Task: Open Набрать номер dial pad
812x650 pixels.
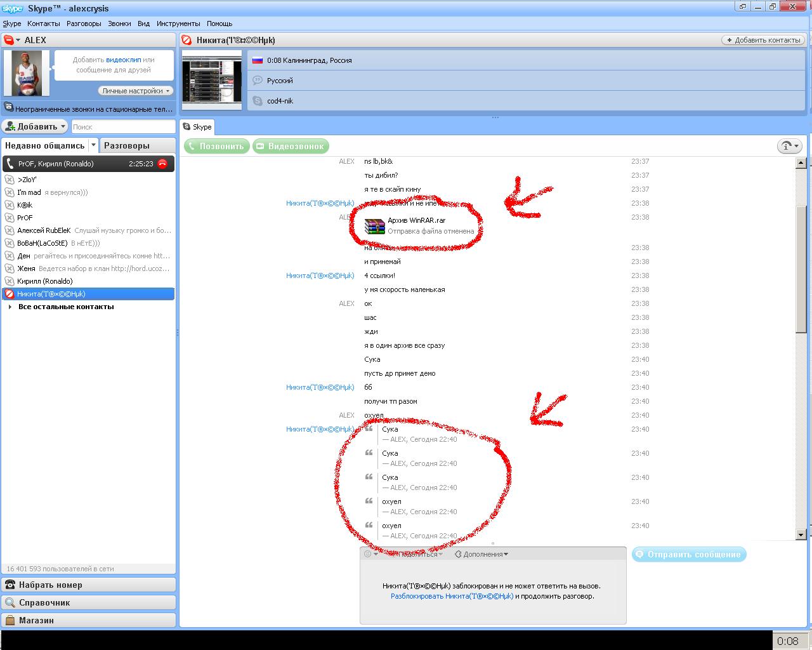Action: (x=88, y=585)
